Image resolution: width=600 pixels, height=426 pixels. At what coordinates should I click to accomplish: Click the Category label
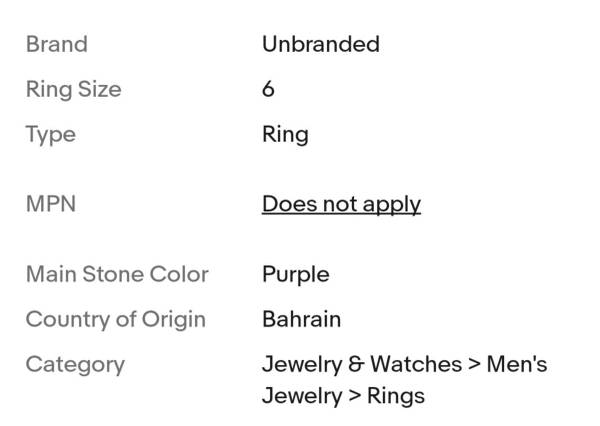click(x=75, y=364)
